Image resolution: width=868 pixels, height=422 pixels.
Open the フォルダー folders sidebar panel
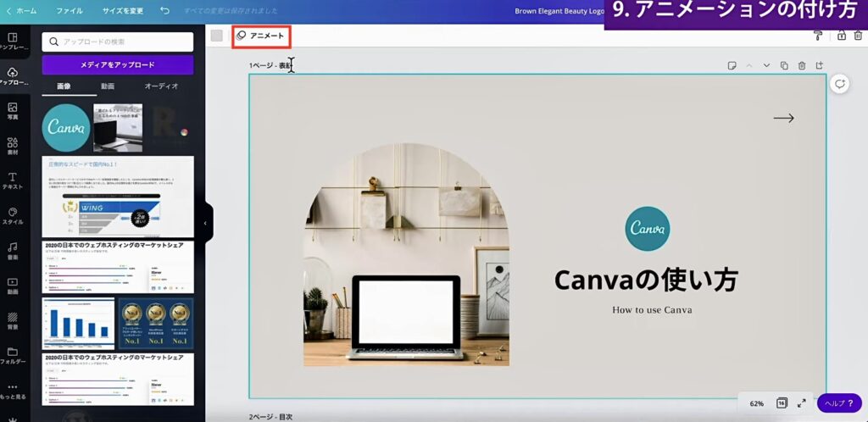pyautogui.click(x=12, y=356)
